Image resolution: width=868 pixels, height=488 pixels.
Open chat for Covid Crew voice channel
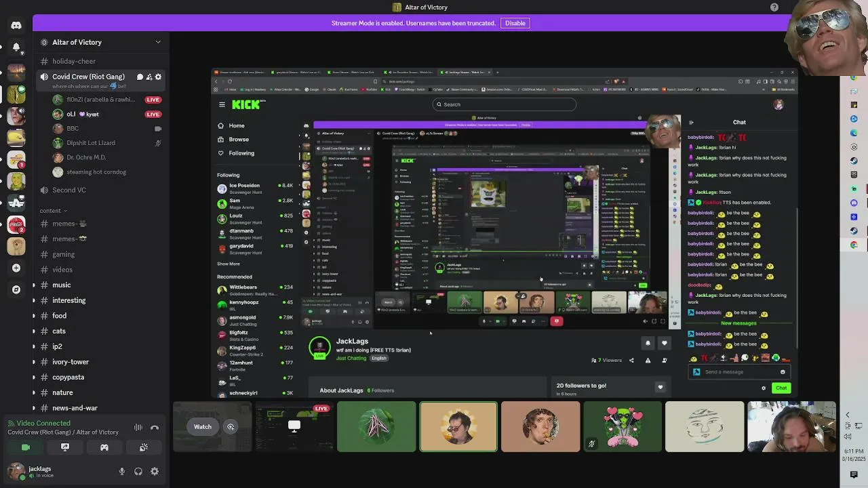pyautogui.click(x=140, y=77)
